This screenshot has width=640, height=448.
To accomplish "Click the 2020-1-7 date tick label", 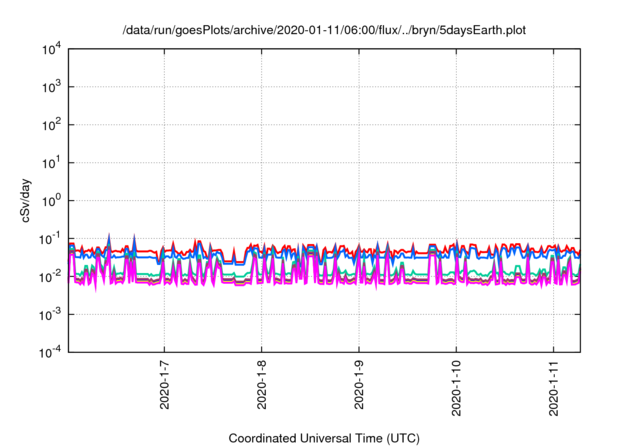I will pyautogui.click(x=164, y=384).
